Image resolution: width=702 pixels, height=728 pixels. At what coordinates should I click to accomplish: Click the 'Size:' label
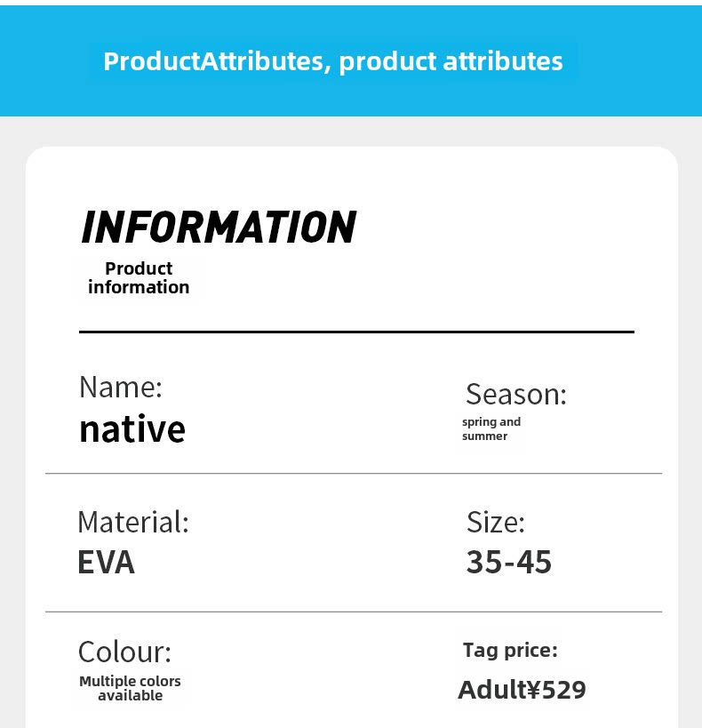(495, 522)
